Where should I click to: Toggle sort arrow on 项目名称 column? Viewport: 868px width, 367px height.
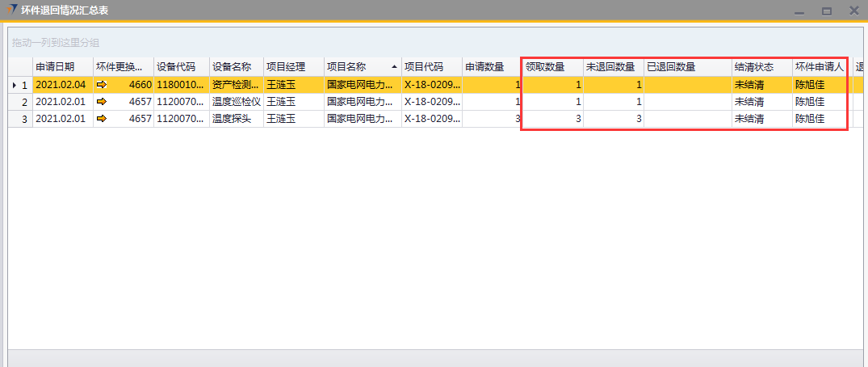(x=394, y=66)
